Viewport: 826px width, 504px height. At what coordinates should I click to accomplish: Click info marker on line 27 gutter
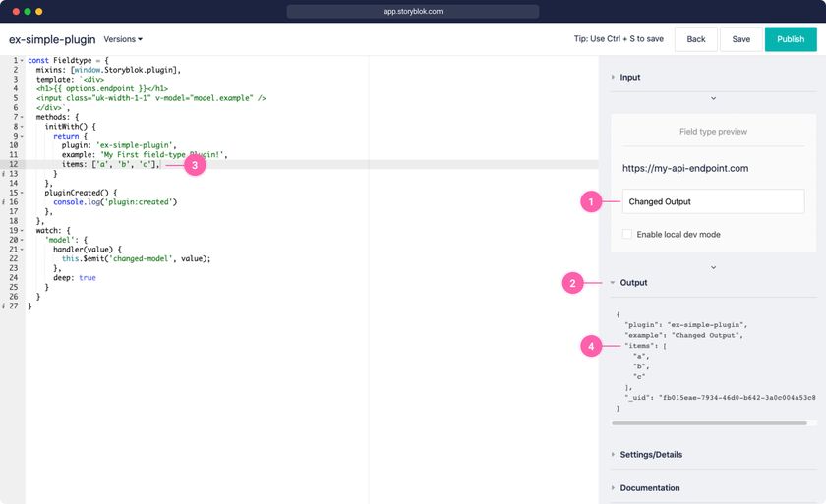pos(4,307)
